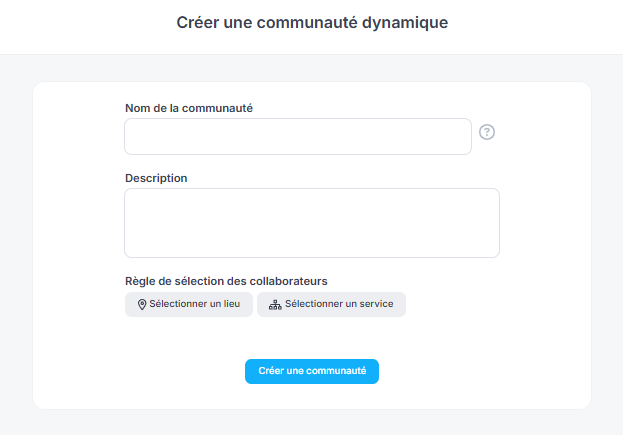Click the help question mark icon
The width and height of the screenshot is (623, 435).
[487, 132]
